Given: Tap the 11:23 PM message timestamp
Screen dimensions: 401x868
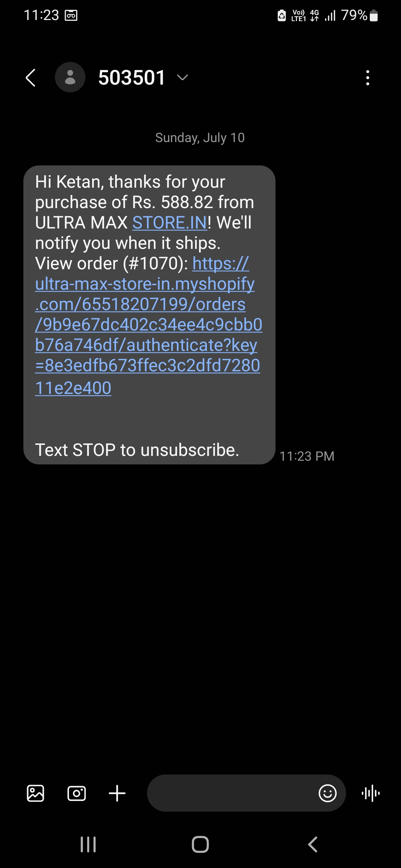Looking at the screenshot, I should coord(307,456).
